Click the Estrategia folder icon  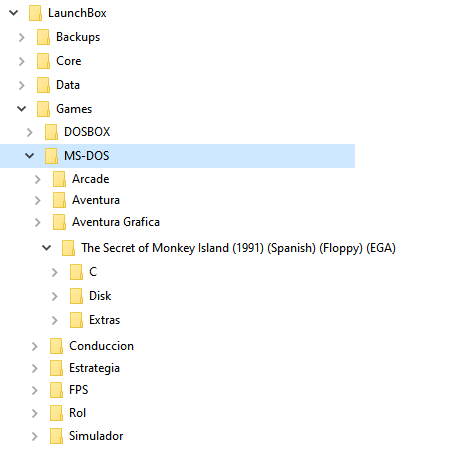[x=56, y=368]
